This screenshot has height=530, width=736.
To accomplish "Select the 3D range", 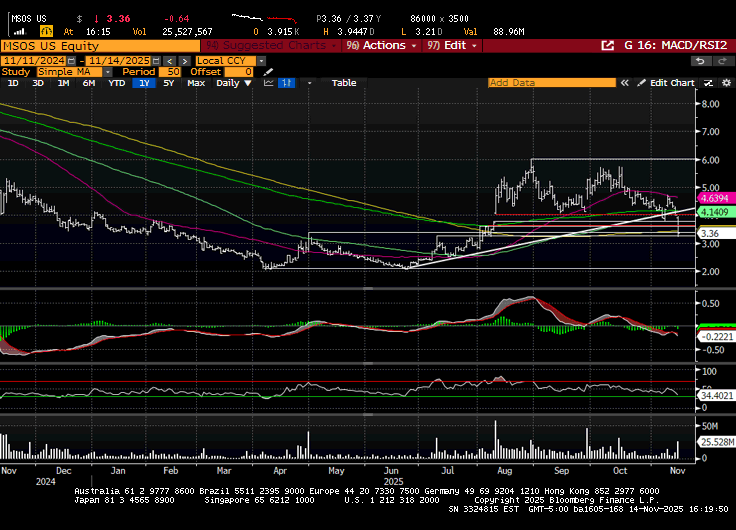I will (x=38, y=83).
